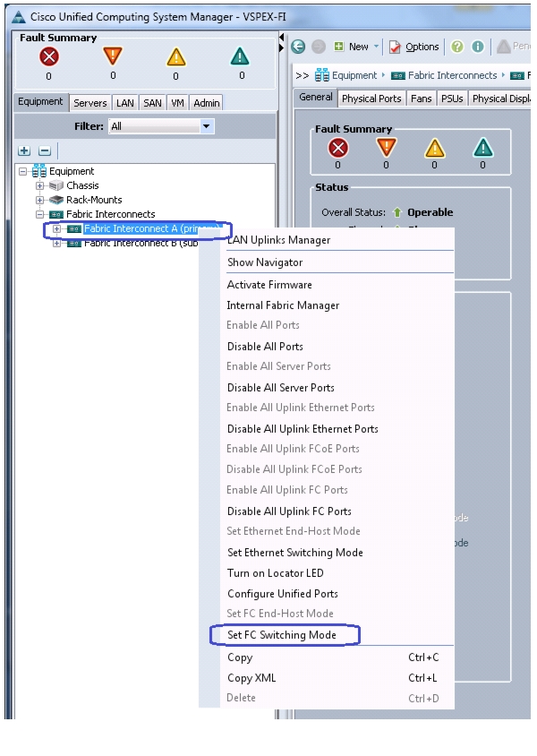Open the General tab in right pane
The height and width of the screenshot is (756, 537).
tap(315, 97)
